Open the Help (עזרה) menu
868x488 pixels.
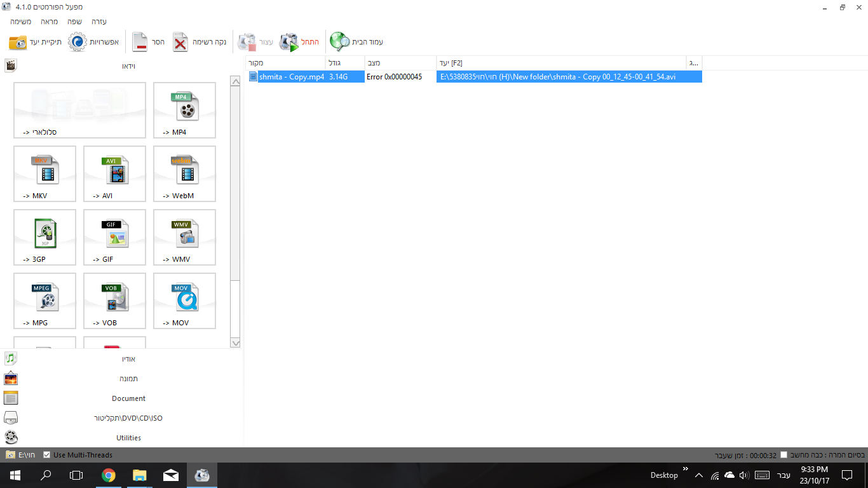(x=99, y=22)
